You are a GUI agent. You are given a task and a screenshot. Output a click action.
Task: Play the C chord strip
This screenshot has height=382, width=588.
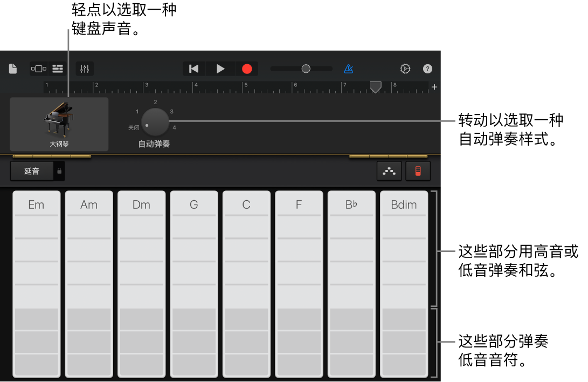pyautogui.click(x=246, y=284)
